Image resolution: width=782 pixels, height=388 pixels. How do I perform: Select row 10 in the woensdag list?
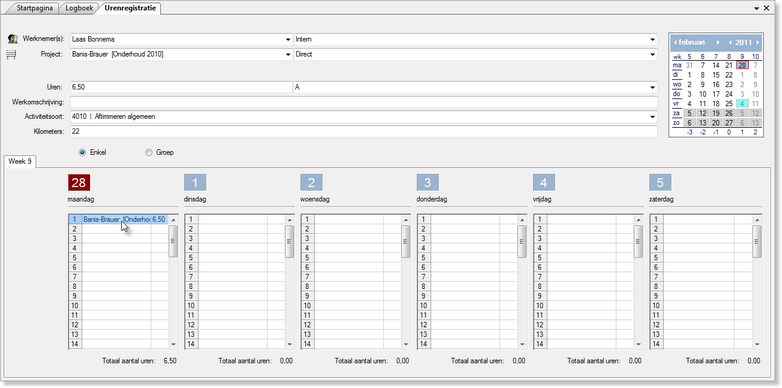tap(352, 306)
